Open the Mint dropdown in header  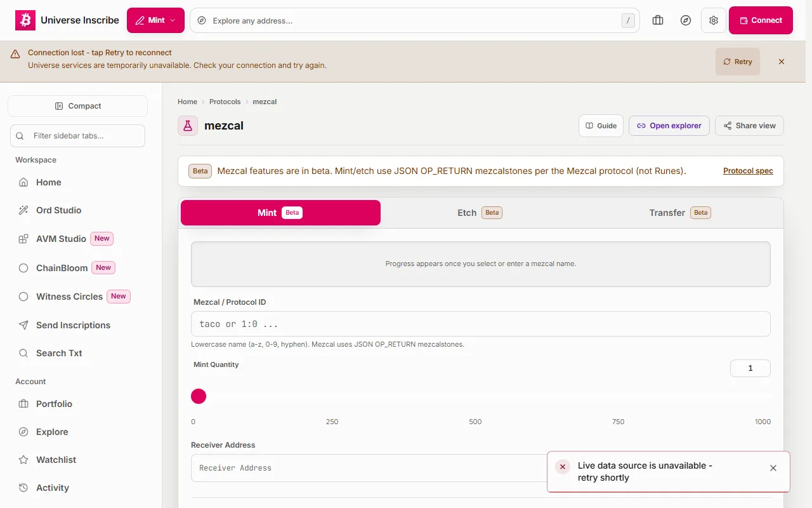155,20
